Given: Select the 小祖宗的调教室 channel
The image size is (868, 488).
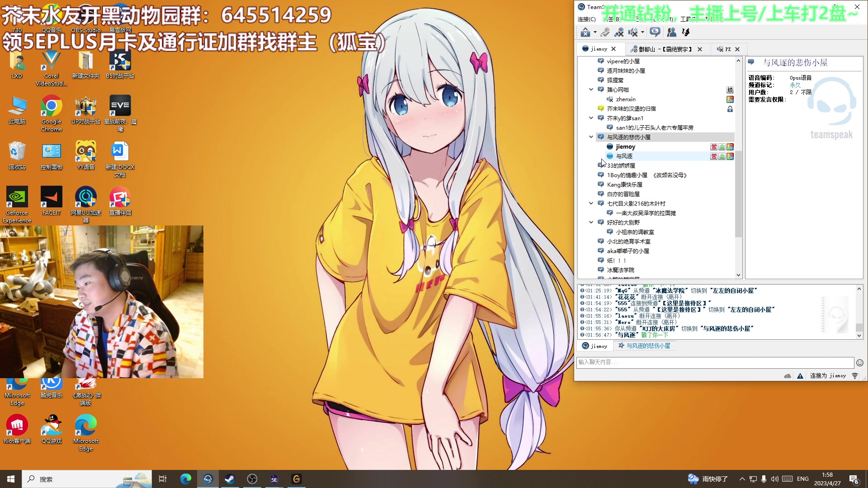Looking at the screenshot, I should point(635,232).
